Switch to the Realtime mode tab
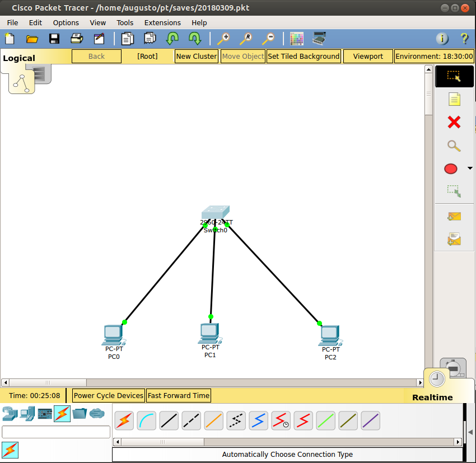476x463 pixels. click(431, 397)
